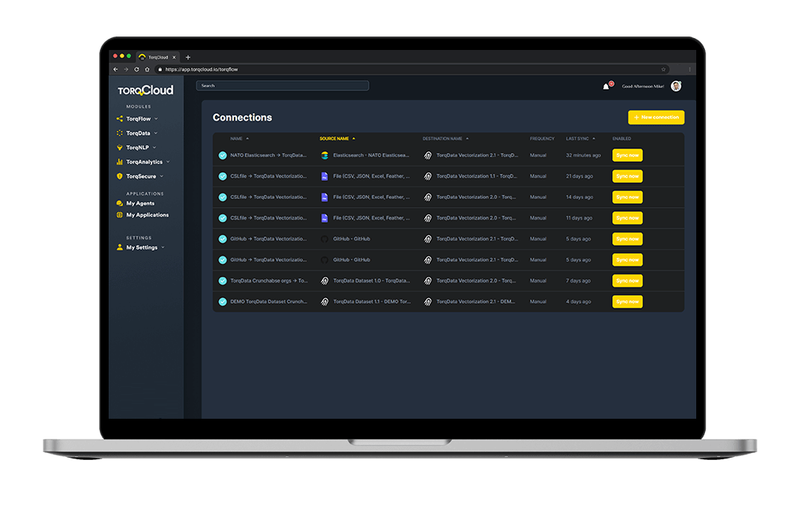Select the TorqNLP lightbulb icon
812x506 pixels.
117,148
